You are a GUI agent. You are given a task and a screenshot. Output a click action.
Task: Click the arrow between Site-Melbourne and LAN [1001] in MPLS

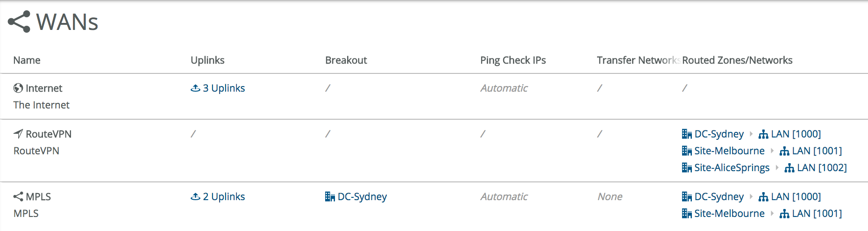point(772,214)
